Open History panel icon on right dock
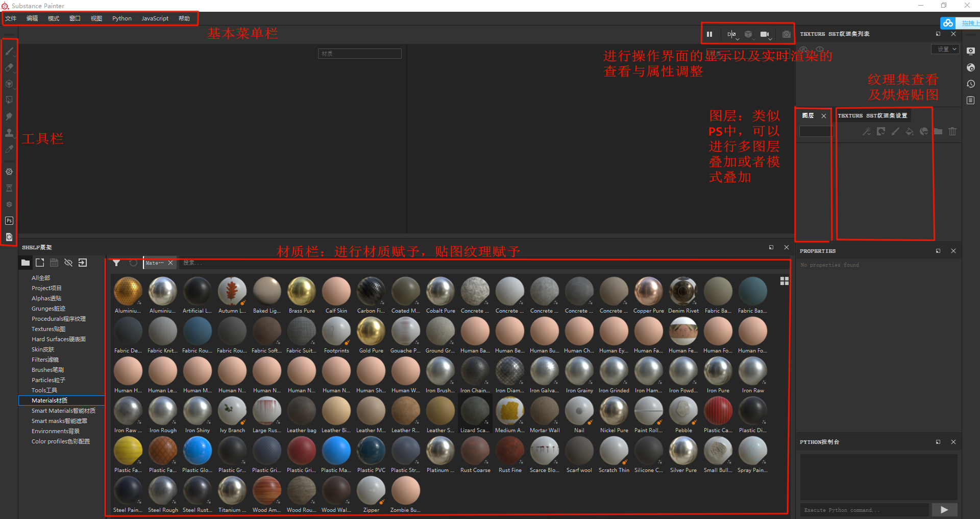The height and width of the screenshot is (519, 980). (x=971, y=84)
